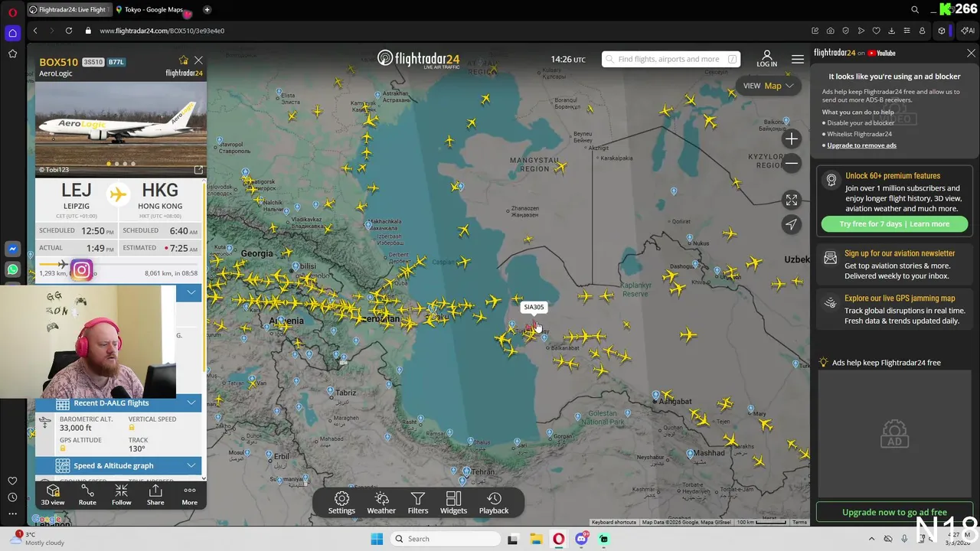Reload the current page
Image resolution: width=980 pixels, height=551 pixels.
[x=69, y=31]
